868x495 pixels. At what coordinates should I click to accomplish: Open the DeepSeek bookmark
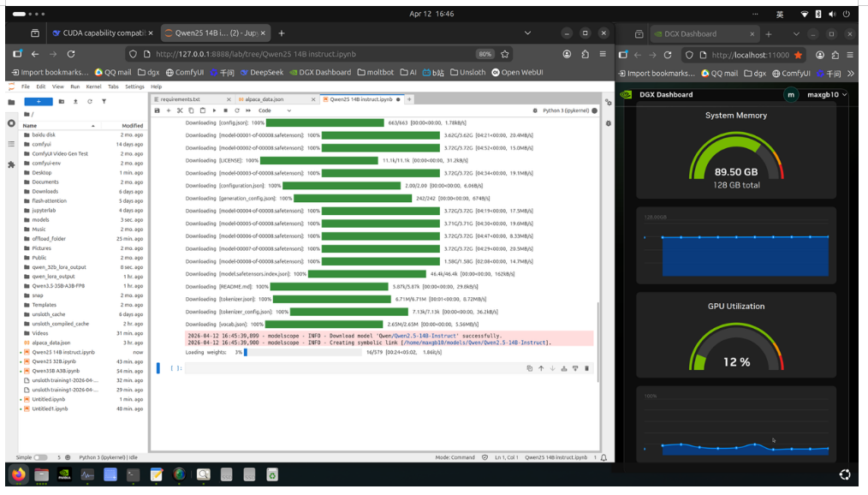coord(262,73)
